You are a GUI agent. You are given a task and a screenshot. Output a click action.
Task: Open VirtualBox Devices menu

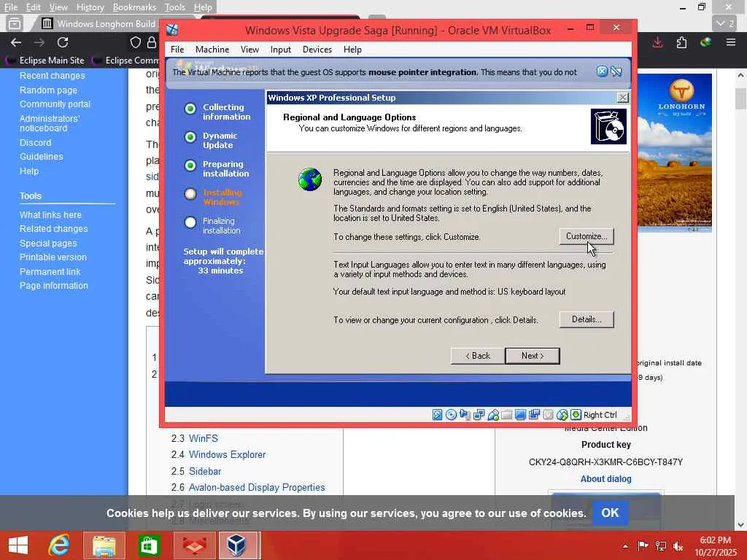[317, 50]
